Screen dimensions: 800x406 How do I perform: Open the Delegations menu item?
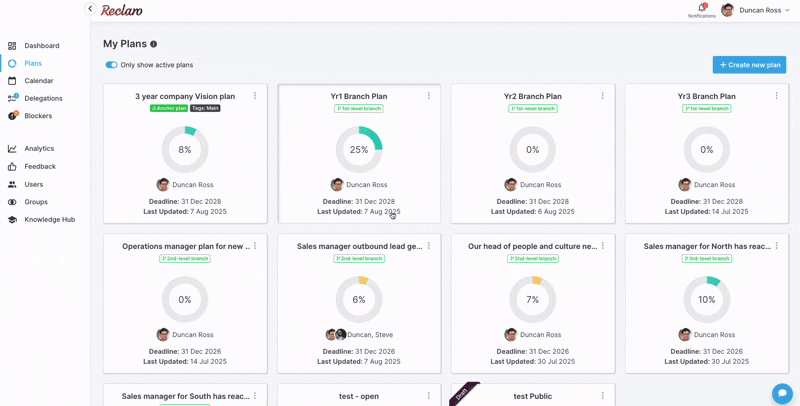45,98
